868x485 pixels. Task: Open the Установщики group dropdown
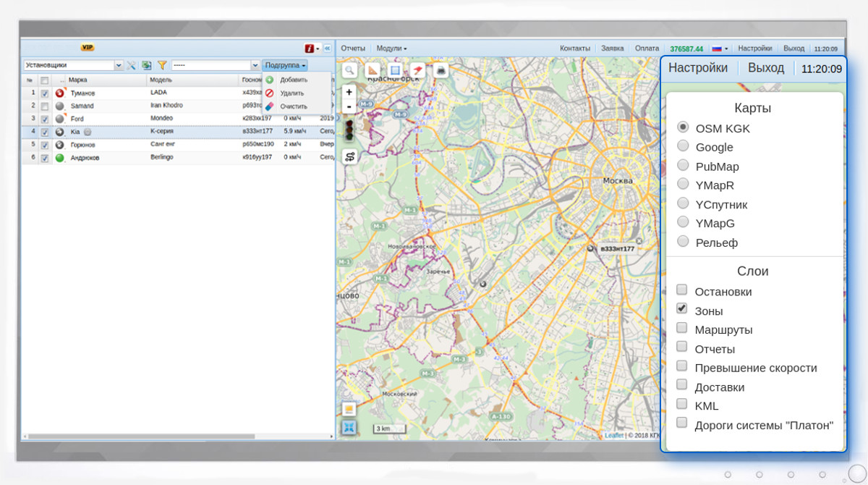pos(119,65)
